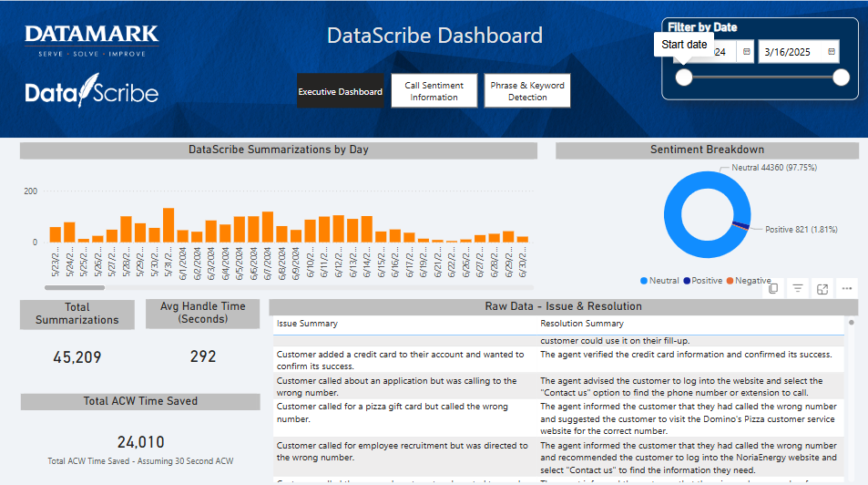Click the DATAMARK logo
Viewport: 868px width, 485px height.
coord(91,40)
